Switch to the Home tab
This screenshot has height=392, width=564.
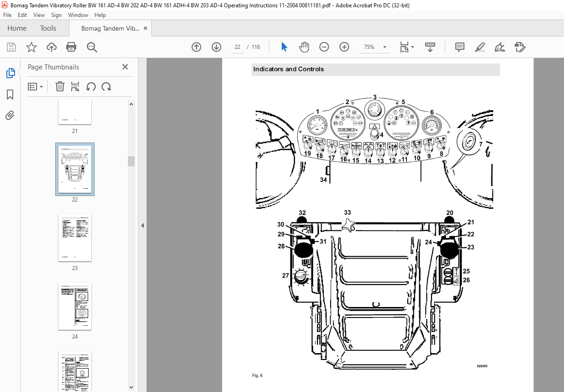pyautogui.click(x=17, y=28)
